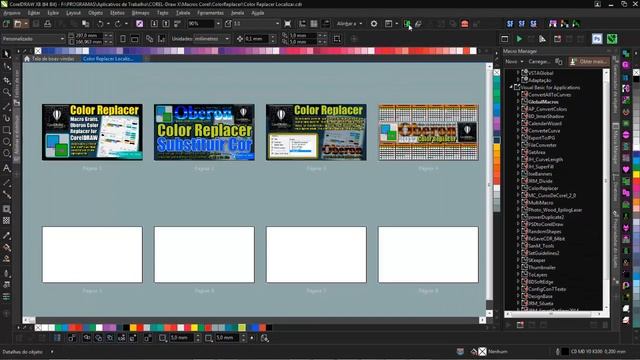Pick the yellow swatch in right color palette

[636, 175]
